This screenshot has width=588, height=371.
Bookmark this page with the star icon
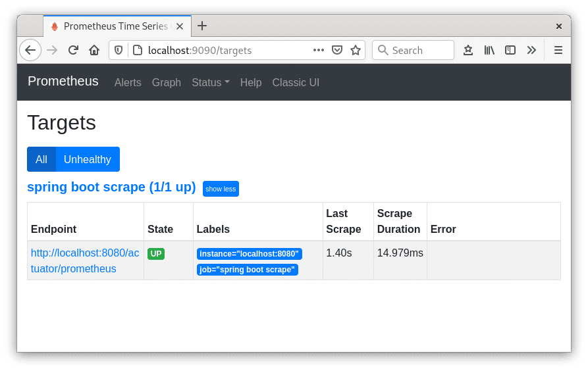click(356, 50)
